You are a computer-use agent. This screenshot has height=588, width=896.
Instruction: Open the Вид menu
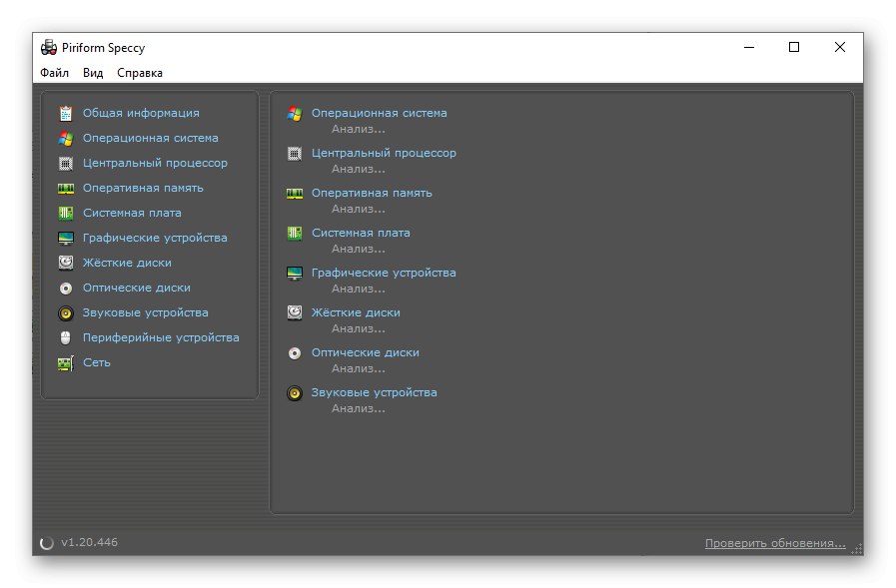point(93,73)
